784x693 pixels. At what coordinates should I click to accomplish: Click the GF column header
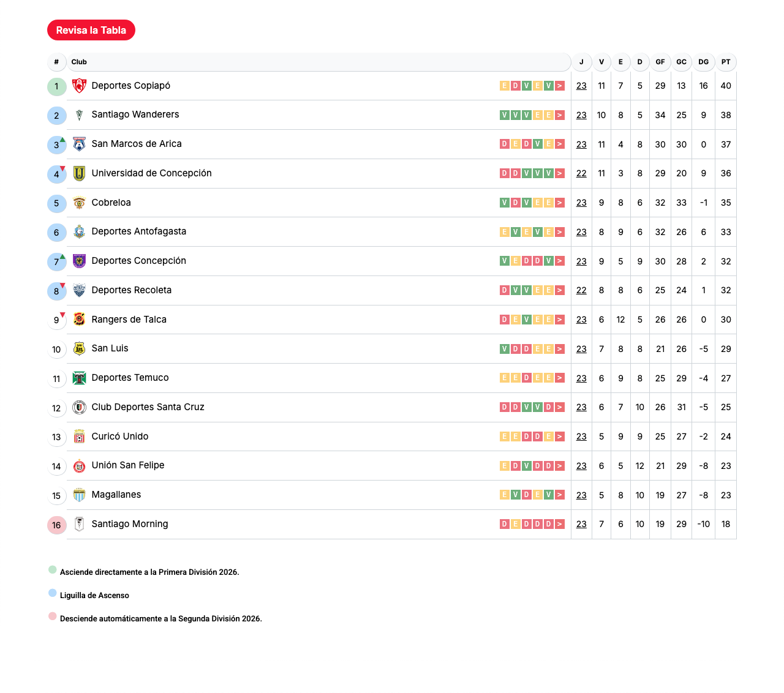(x=660, y=62)
